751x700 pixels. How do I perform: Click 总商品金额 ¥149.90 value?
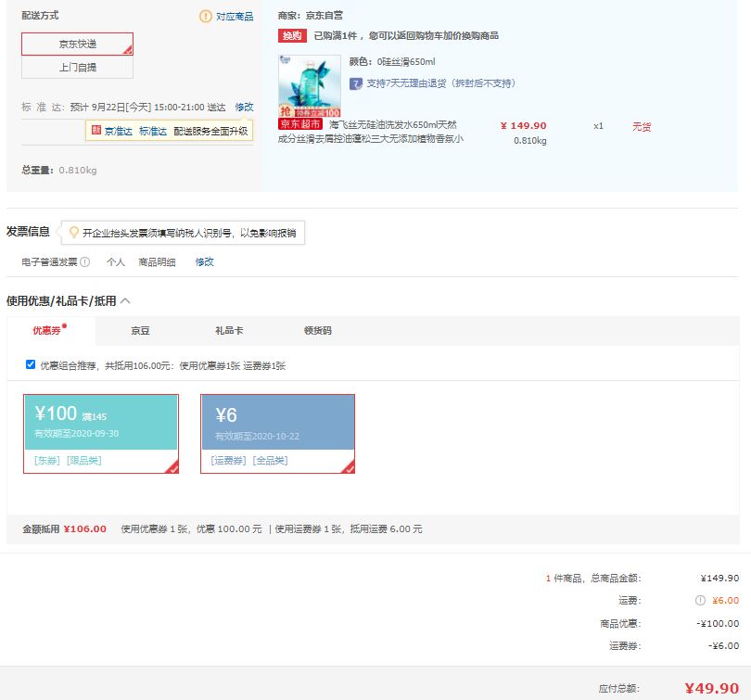click(x=719, y=578)
